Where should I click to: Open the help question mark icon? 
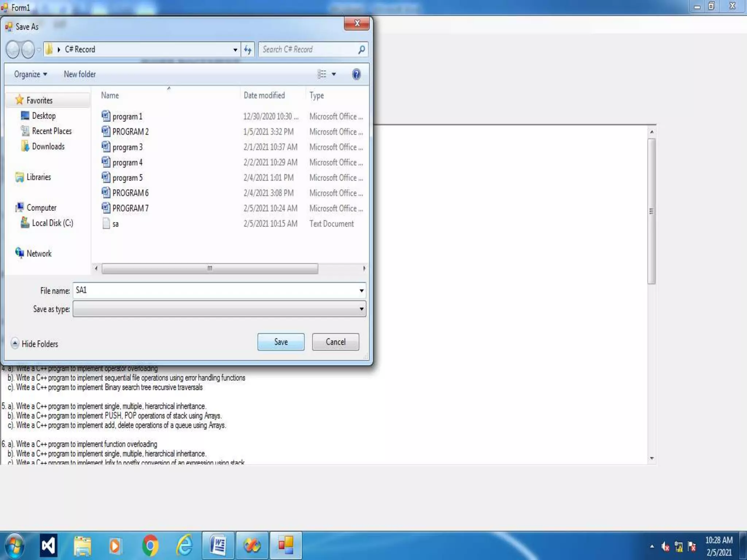(356, 74)
